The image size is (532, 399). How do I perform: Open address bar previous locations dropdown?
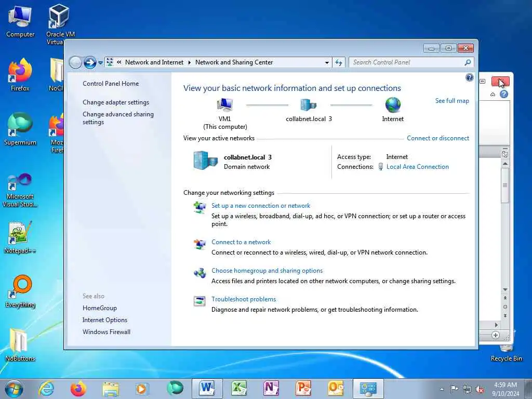coord(327,63)
